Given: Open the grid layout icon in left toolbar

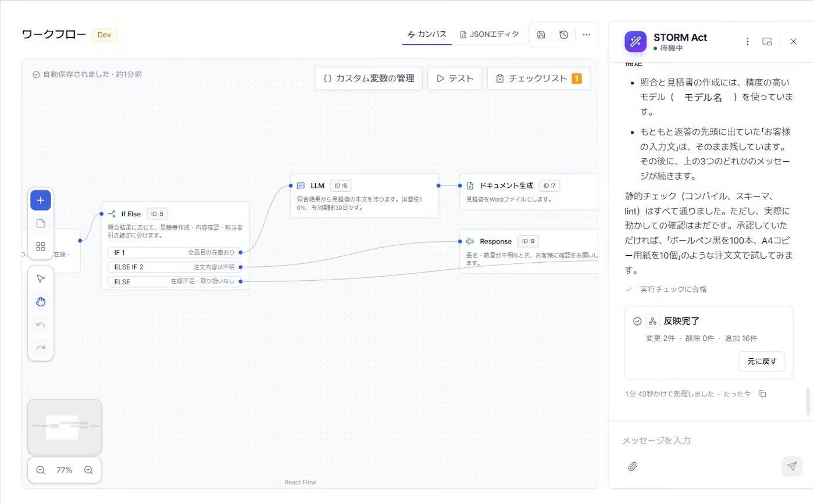Looking at the screenshot, I should (41, 246).
